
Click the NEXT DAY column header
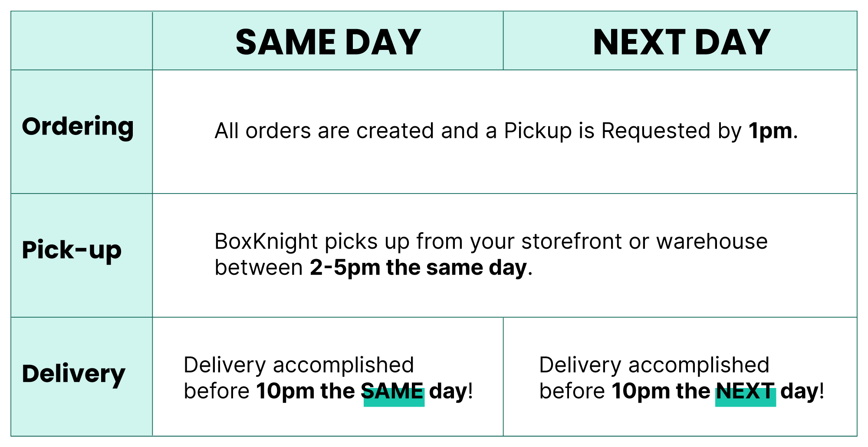coord(681,42)
